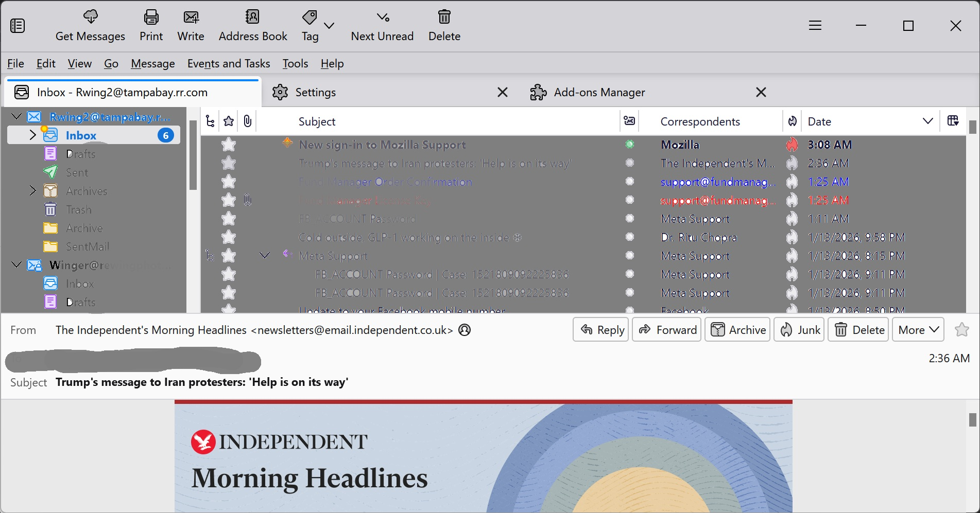
Task: Select the Inbox folder with 6 unread
Action: click(94, 135)
